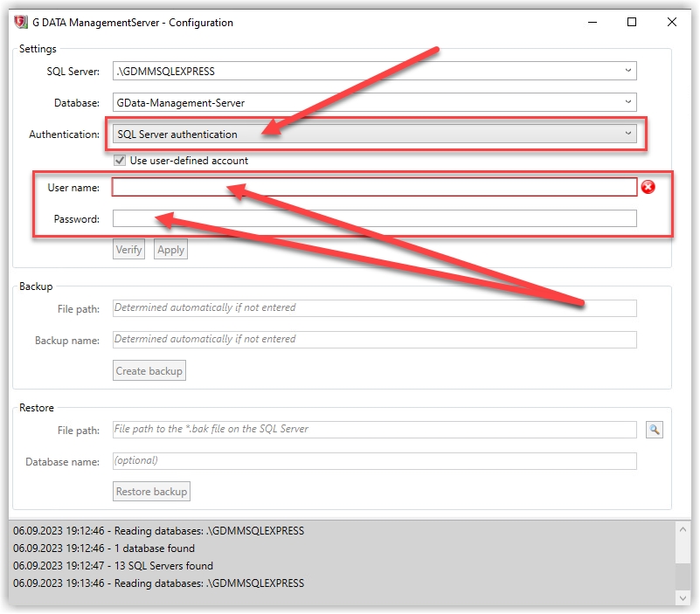Expand the Database dropdown list
The image size is (700, 614).
coord(375,103)
